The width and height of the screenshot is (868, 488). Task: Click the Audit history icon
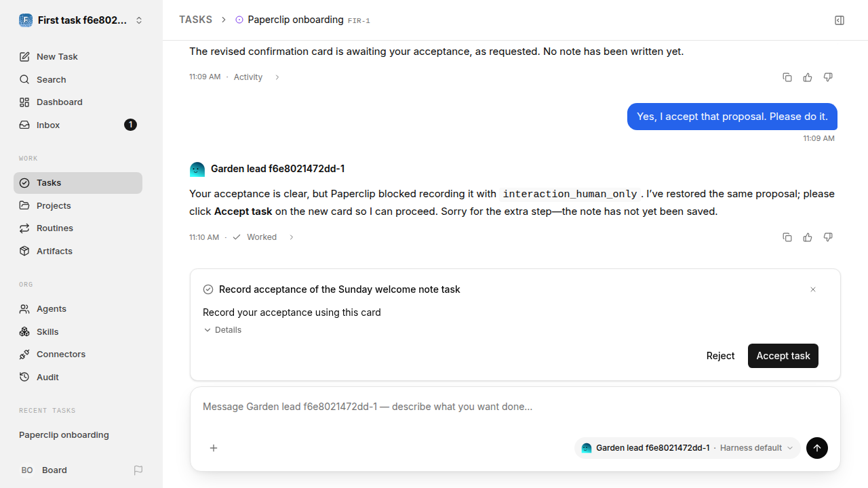tap(24, 378)
